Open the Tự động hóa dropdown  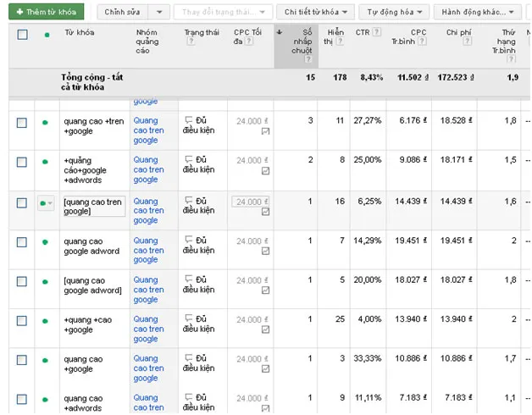click(394, 12)
